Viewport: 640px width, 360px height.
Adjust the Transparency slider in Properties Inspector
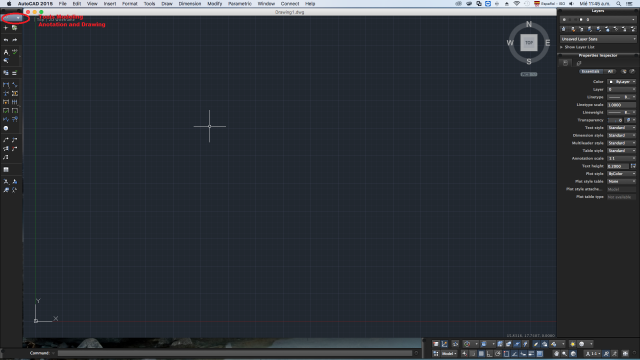615,120
